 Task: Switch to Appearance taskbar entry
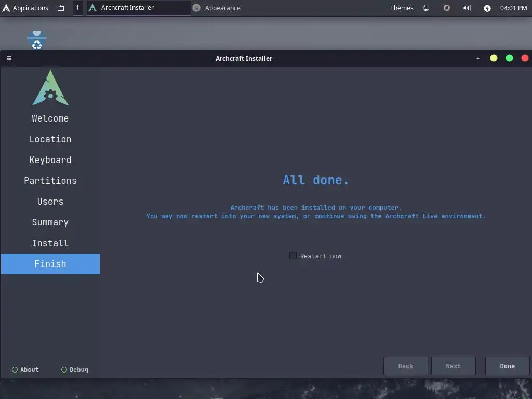pyautogui.click(x=217, y=8)
